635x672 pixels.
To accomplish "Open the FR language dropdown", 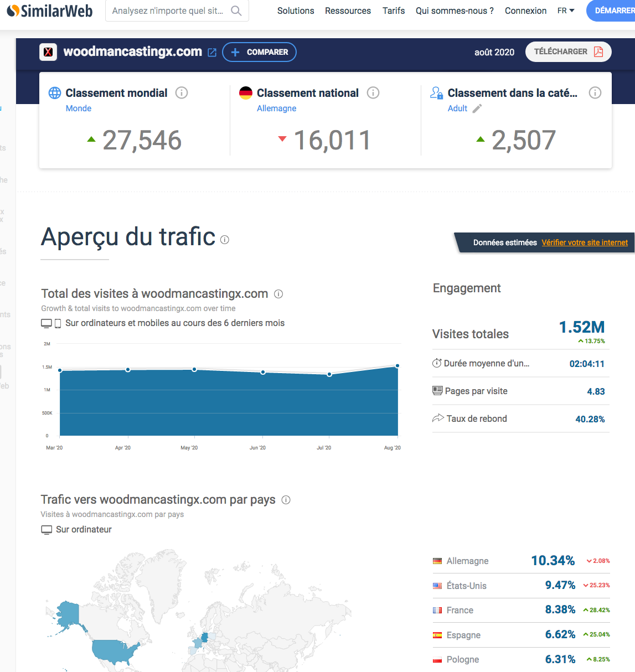I will [x=566, y=11].
